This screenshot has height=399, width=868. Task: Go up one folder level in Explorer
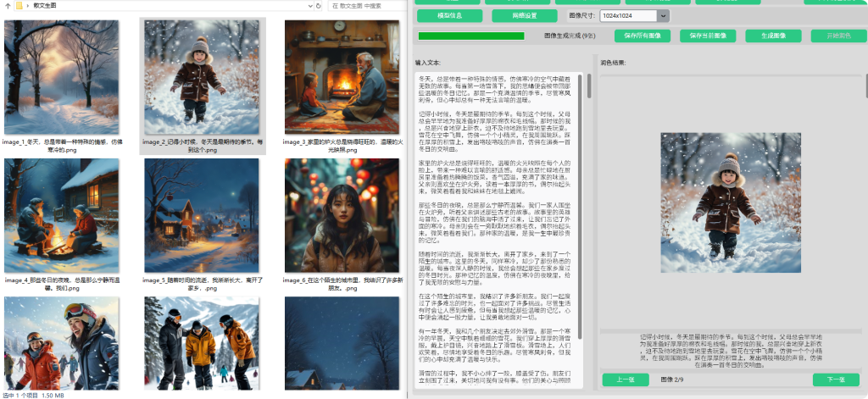click(x=8, y=6)
